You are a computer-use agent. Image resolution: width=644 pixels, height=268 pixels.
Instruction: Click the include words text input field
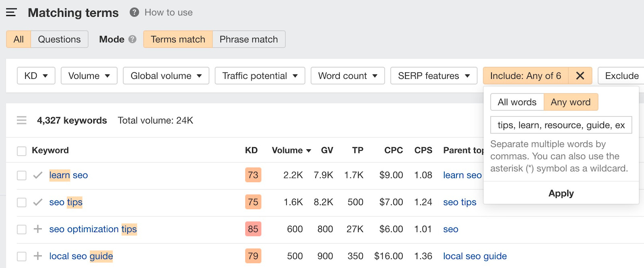click(x=561, y=125)
